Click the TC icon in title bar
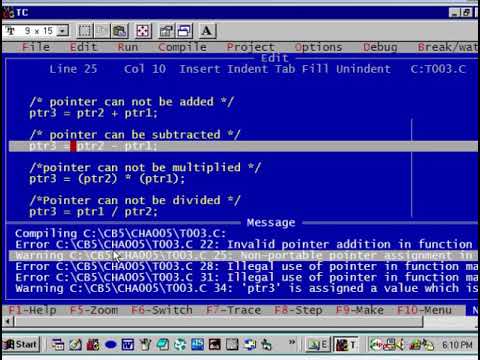Viewport: 480px width, 360px height. tap(8, 13)
